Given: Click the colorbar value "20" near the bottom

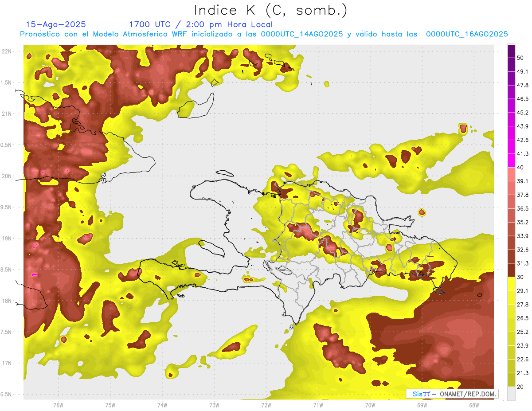Looking at the screenshot, I should (x=520, y=387).
